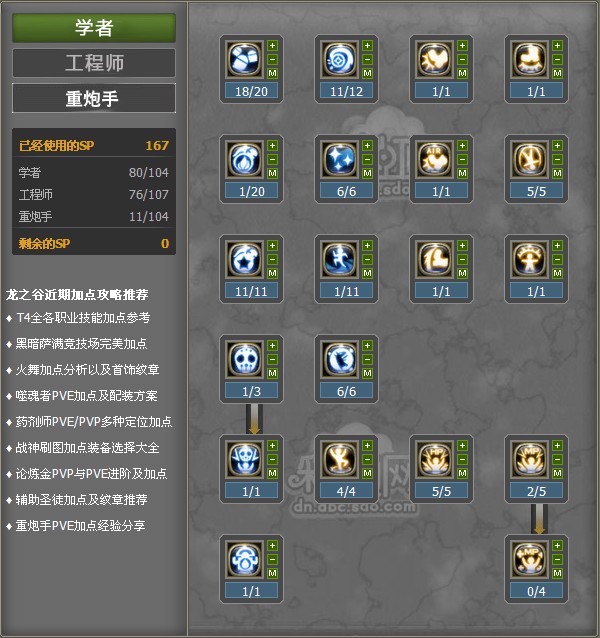Select the sparkling stars skill icon
Viewport: 600px width, 638px height.
point(340,159)
